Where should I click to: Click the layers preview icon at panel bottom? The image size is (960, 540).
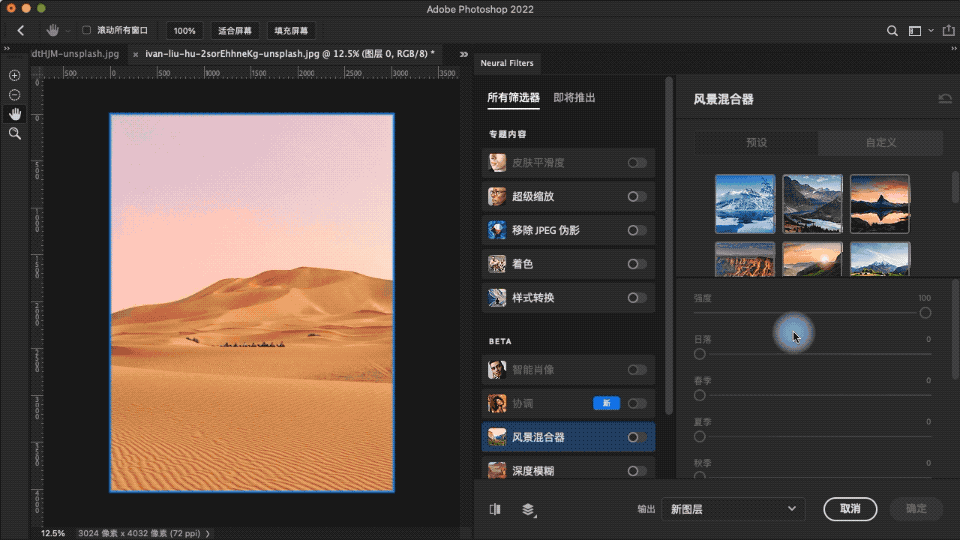[528, 509]
